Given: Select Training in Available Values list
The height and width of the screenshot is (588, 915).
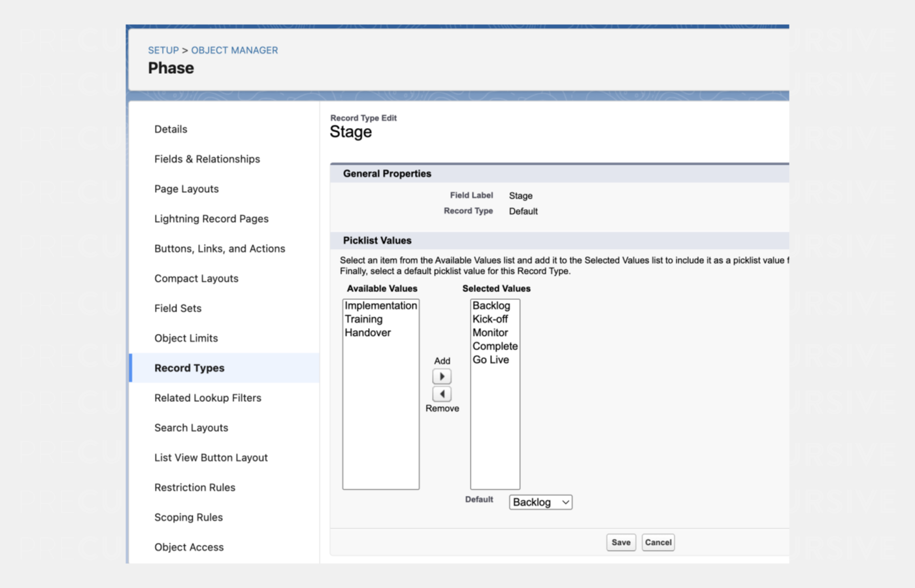Looking at the screenshot, I should [x=364, y=319].
